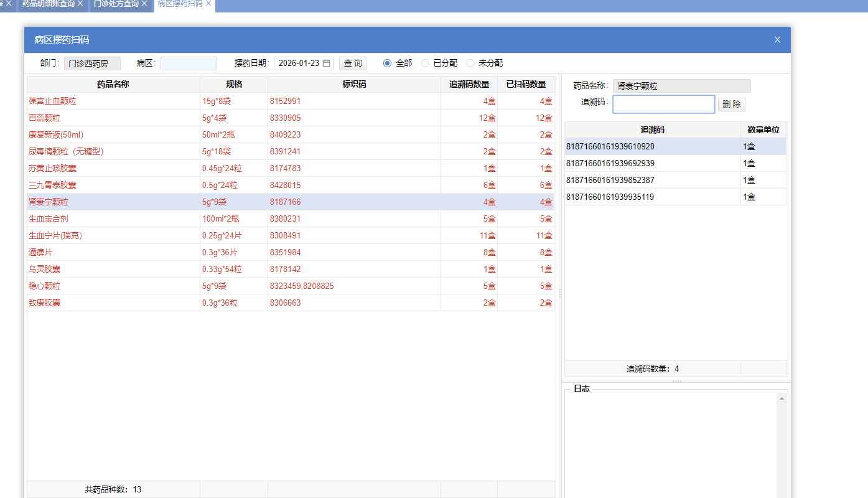
Task: Select the 葆宫止血颗粒 row
Action: [x=291, y=101]
